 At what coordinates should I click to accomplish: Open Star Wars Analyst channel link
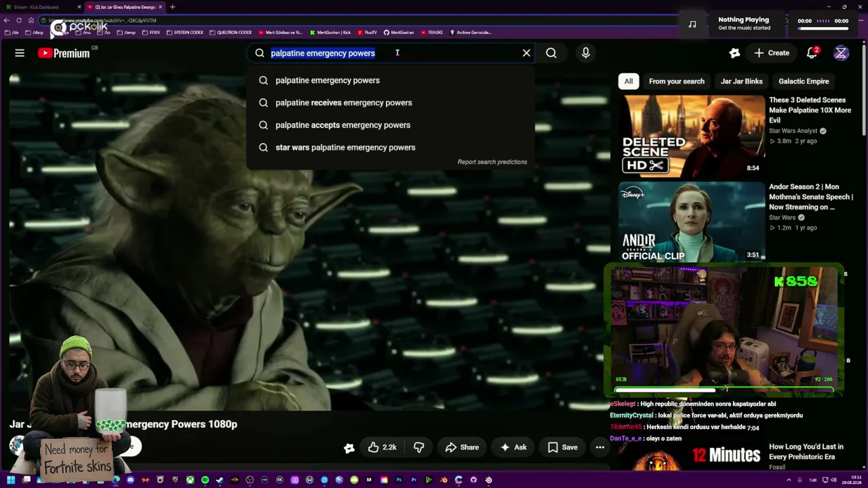793,131
